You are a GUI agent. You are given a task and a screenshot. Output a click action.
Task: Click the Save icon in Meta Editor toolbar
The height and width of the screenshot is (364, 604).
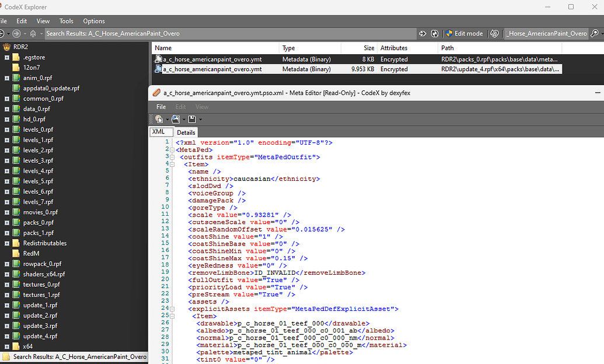pos(191,119)
